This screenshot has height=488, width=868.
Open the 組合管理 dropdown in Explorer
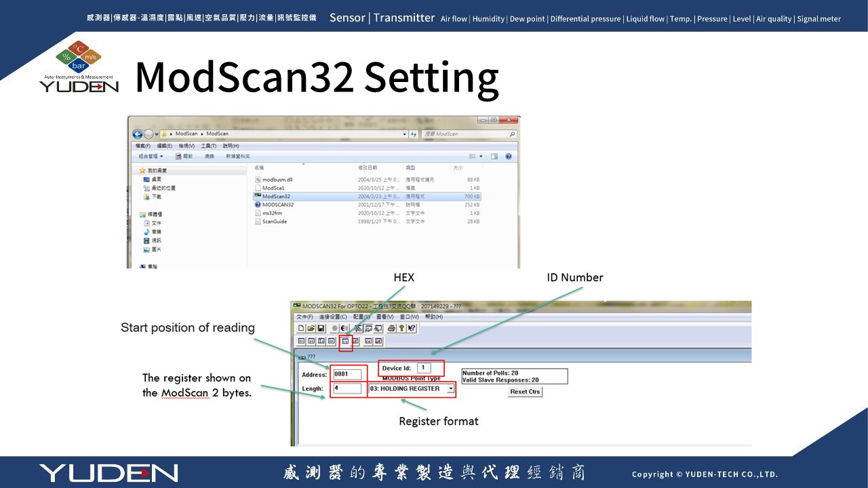(x=151, y=156)
